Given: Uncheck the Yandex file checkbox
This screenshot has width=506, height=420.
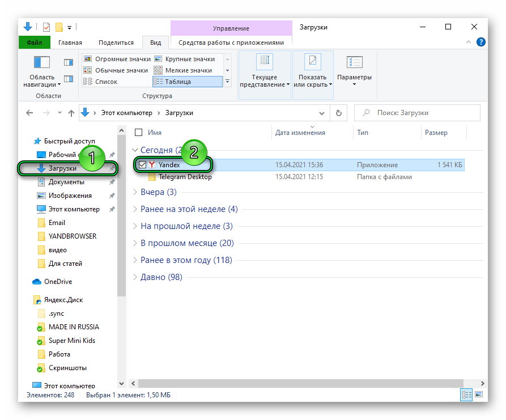Looking at the screenshot, I should [142, 164].
